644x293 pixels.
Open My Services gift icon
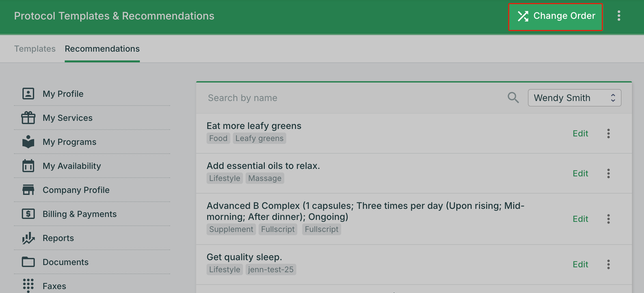tap(28, 118)
